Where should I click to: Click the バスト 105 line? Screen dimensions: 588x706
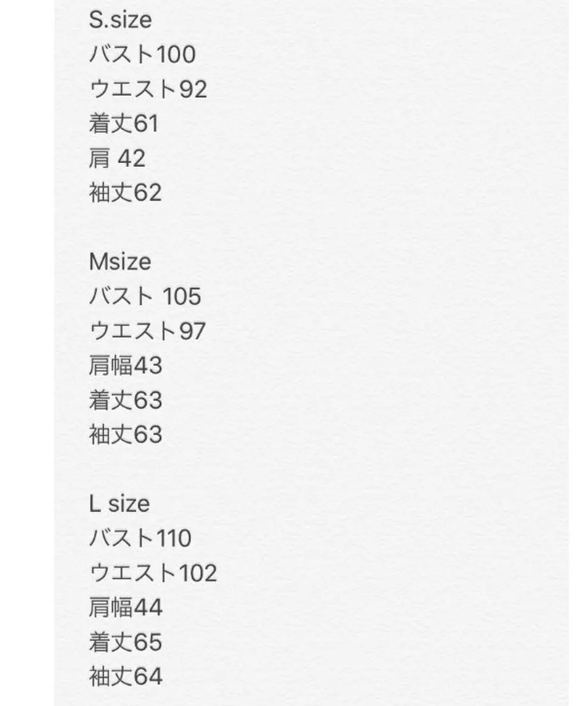145,297
